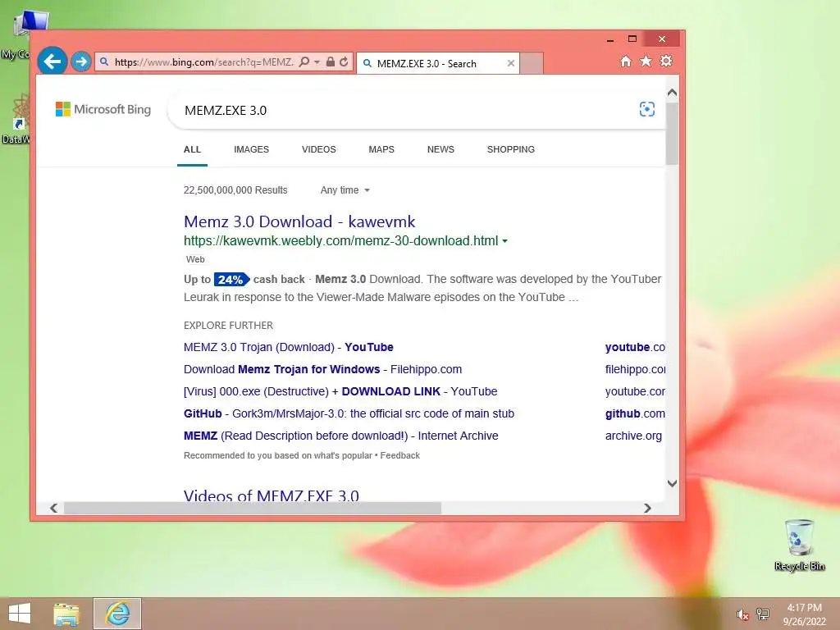
Task: Select the ALL results tab
Action: point(192,149)
